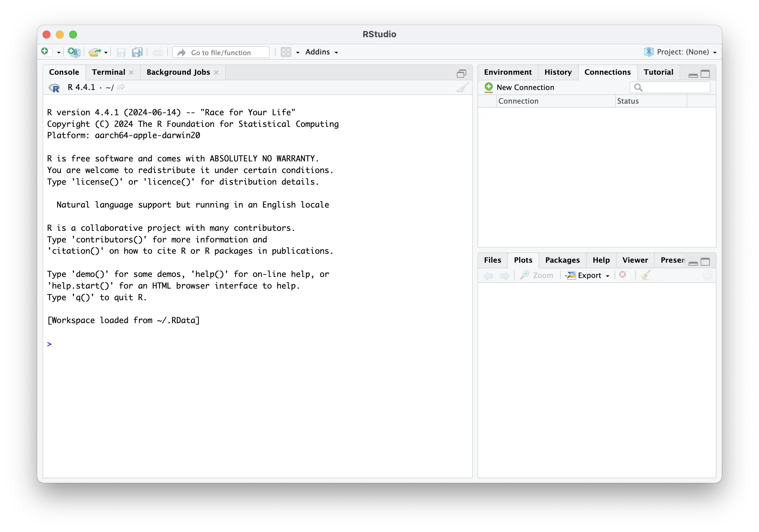Toggle the History tab view

pyautogui.click(x=557, y=71)
